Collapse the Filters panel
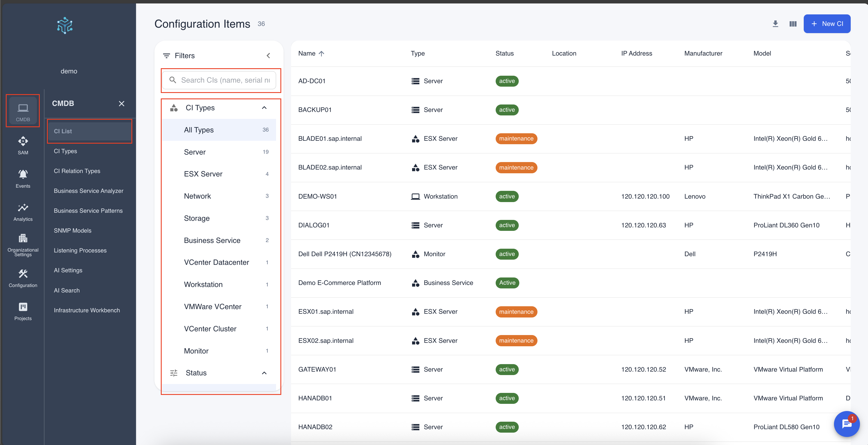Image resolution: width=868 pixels, height=445 pixels. (269, 55)
